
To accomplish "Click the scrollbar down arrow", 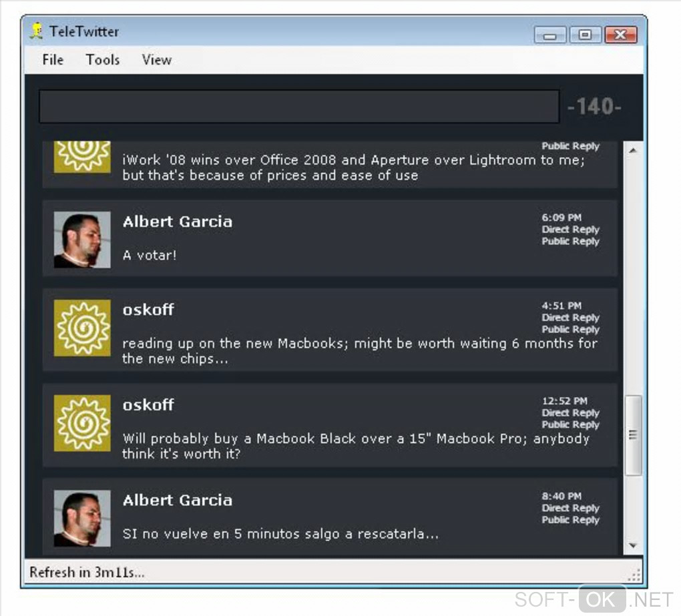I will tap(633, 545).
